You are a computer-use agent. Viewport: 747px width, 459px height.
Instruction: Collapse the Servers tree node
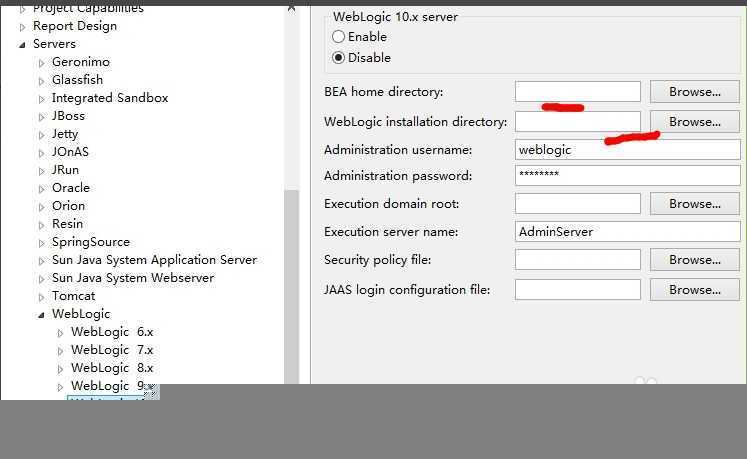click(x=22, y=45)
